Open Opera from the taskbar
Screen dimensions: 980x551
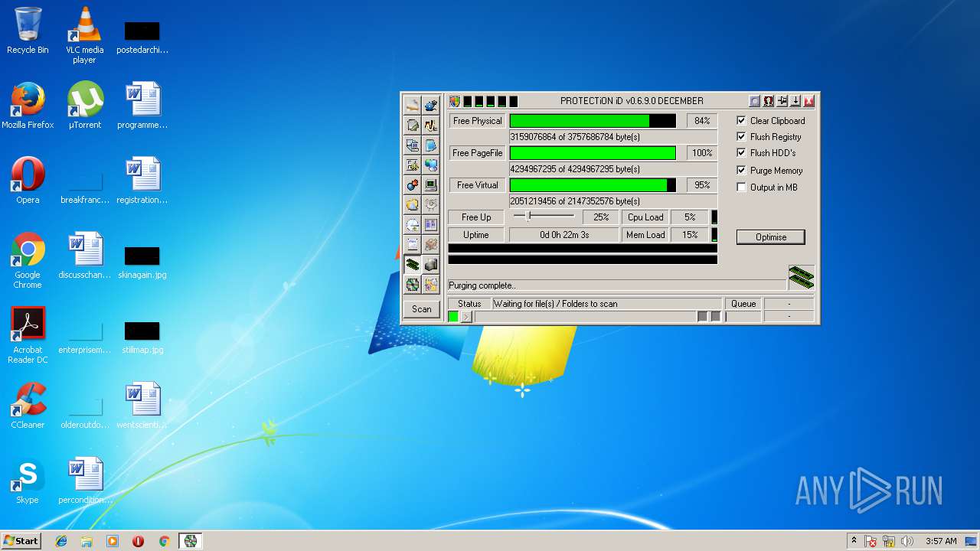pyautogui.click(x=138, y=541)
